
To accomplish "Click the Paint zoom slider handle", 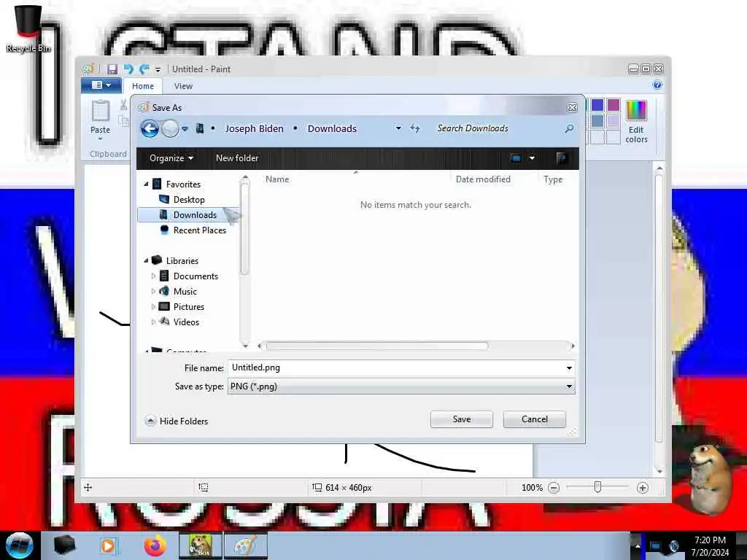I will (597, 487).
